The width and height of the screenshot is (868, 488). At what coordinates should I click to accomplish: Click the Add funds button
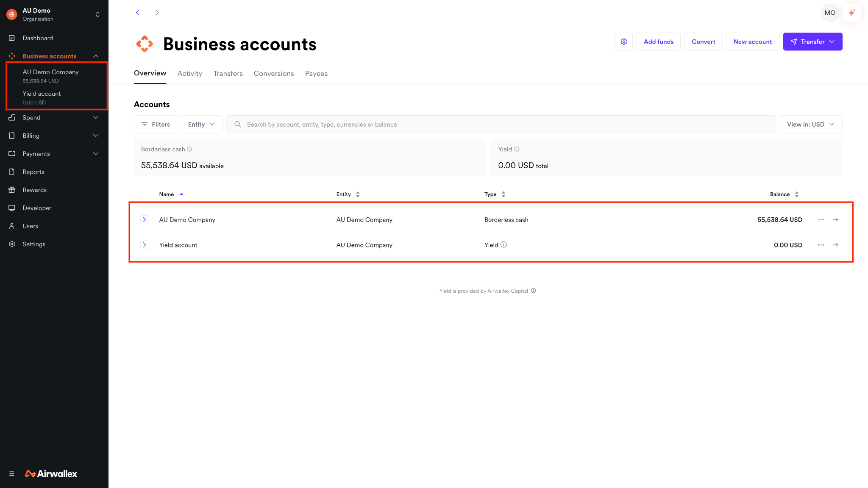[x=659, y=42]
